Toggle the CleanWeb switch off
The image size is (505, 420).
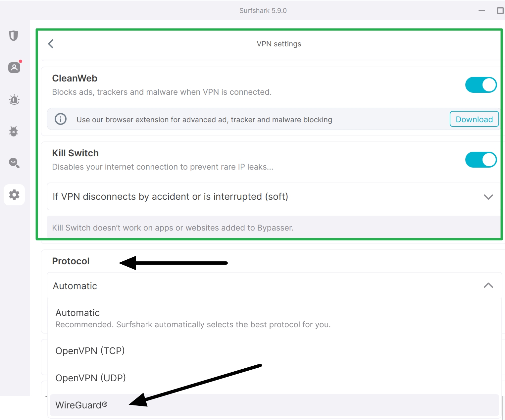(x=480, y=85)
